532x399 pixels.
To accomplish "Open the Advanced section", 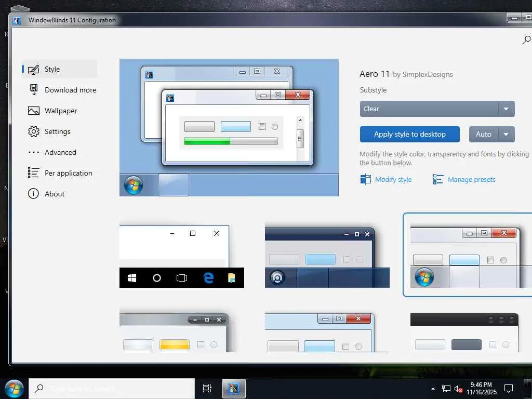I will point(59,152).
